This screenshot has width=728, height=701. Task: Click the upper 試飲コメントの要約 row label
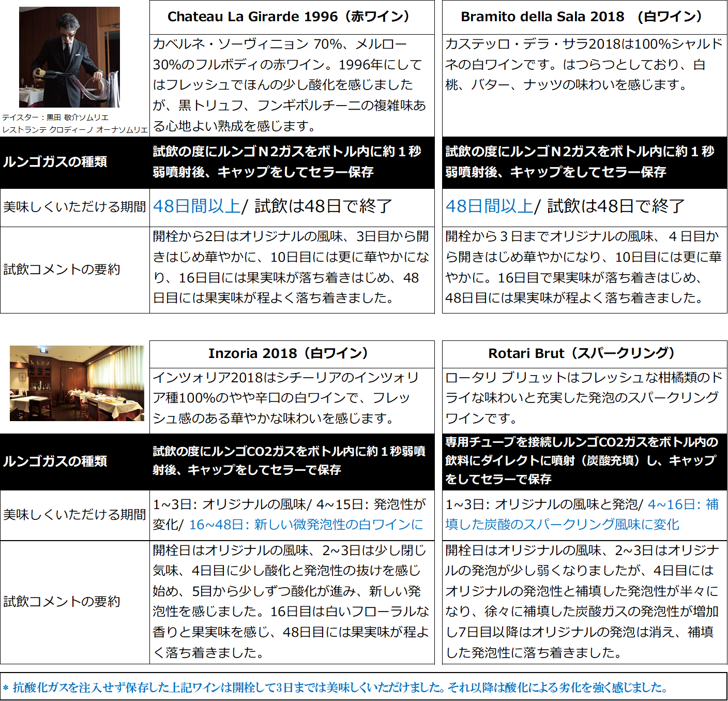pos(62,270)
